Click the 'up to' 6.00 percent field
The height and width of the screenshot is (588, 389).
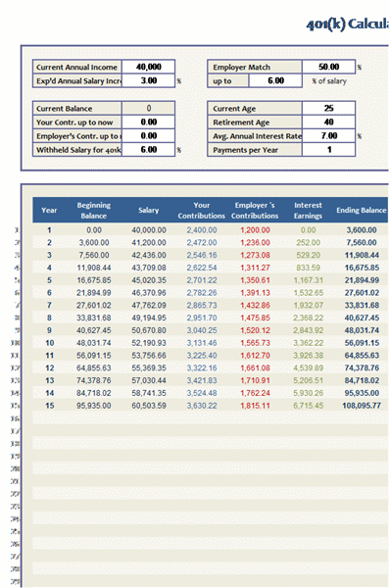tap(275, 80)
